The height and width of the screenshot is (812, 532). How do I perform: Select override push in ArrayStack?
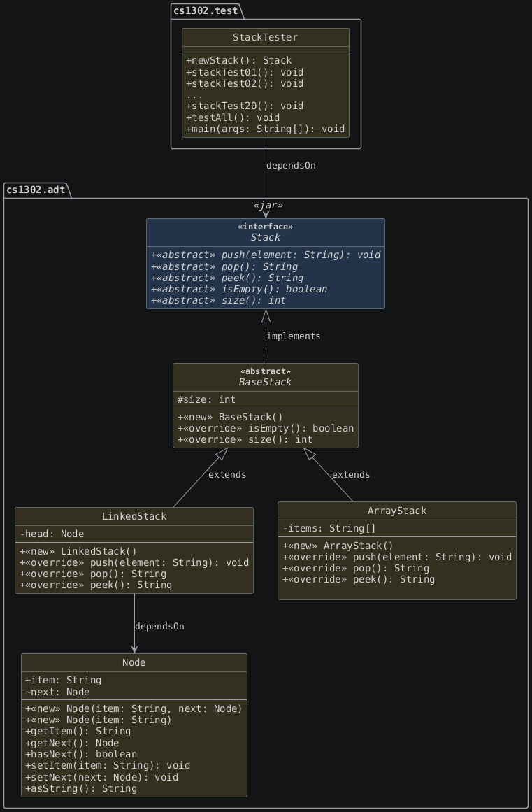click(397, 557)
